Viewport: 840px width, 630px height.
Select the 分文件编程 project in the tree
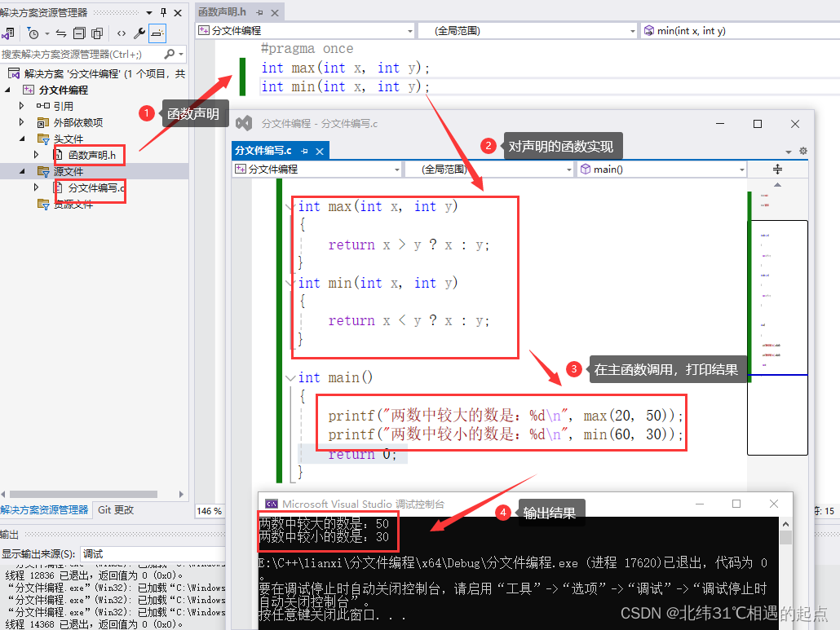[x=64, y=90]
